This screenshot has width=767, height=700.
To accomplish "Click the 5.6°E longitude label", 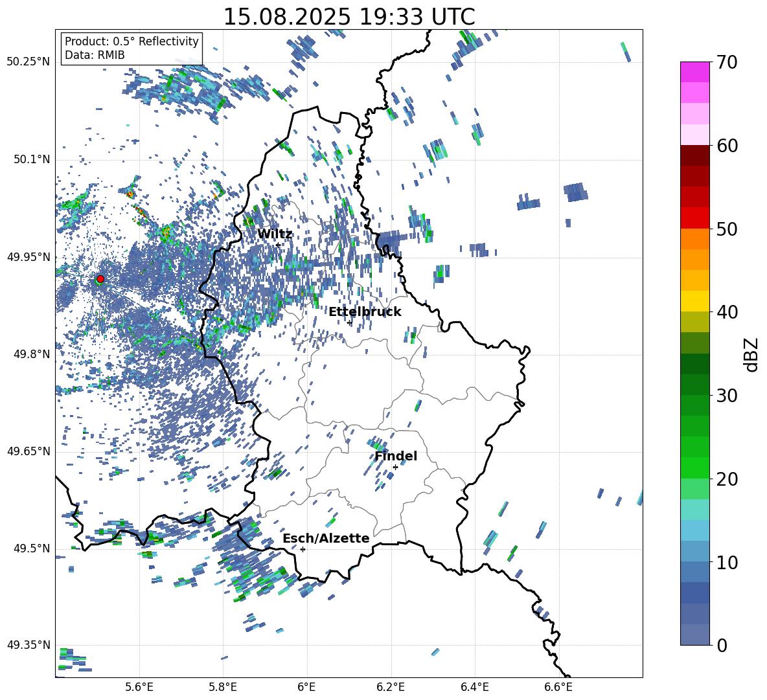I will tap(139, 687).
